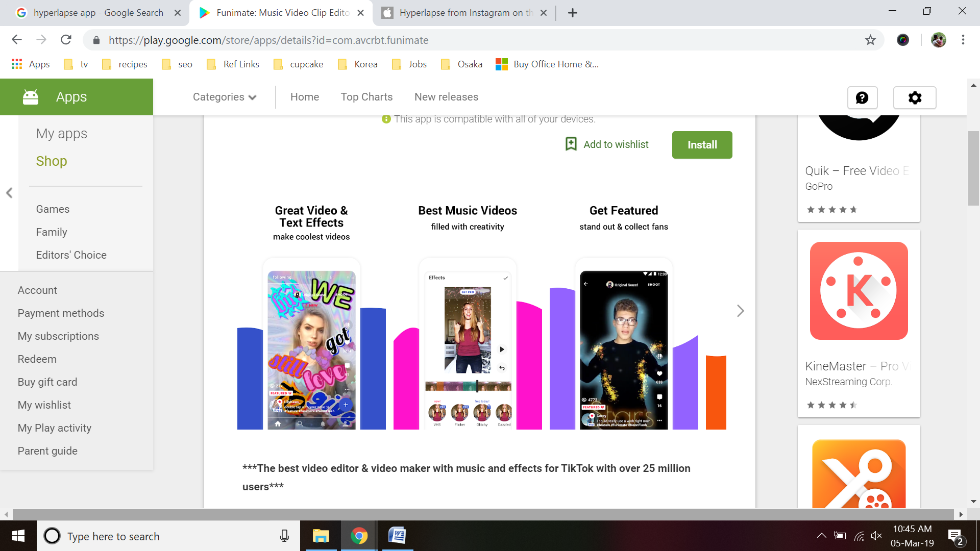980x551 pixels.
Task: Open the Ref Links bookmark folder
Action: click(233, 64)
